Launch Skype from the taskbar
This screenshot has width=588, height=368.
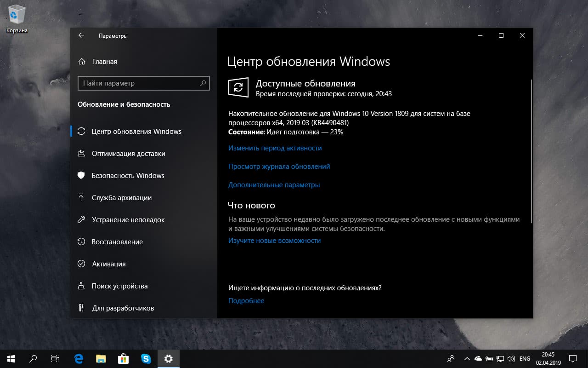146,358
